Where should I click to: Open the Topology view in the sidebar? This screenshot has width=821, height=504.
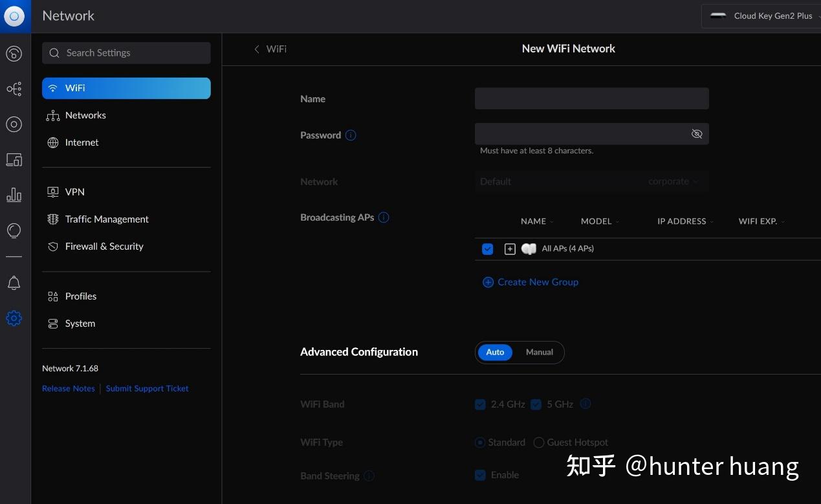point(14,89)
